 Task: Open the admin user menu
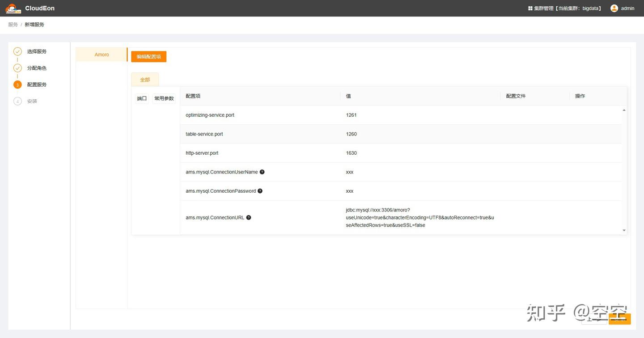623,8
